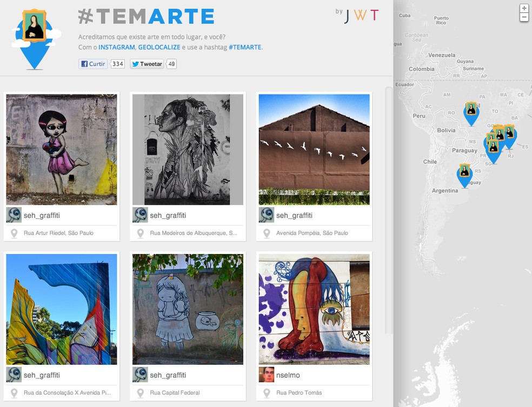View the girl with fishbowl graffiti photo
Image resolution: width=532 pixels, height=407 pixels.
coord(187,309)
